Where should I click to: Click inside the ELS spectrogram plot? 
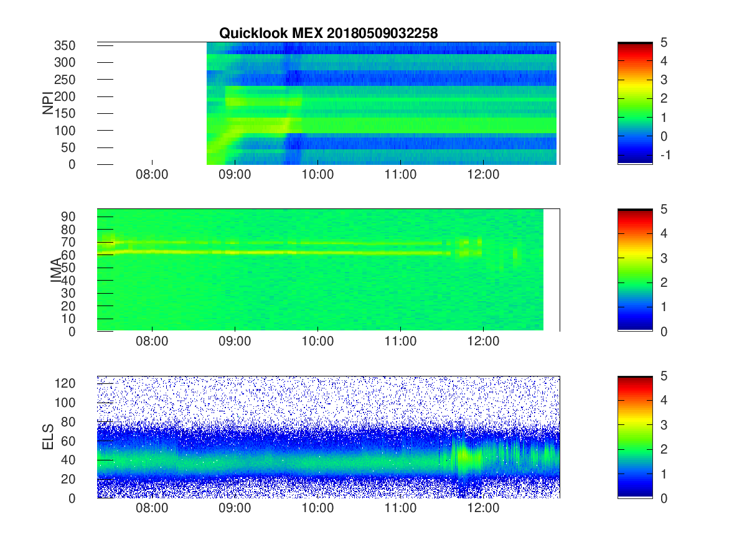tap(328, 437)
